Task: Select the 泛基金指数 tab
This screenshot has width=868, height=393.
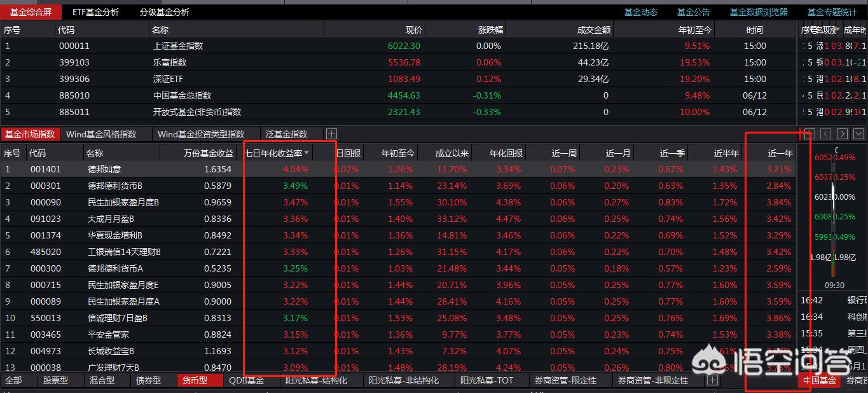Action: [286, 134]
